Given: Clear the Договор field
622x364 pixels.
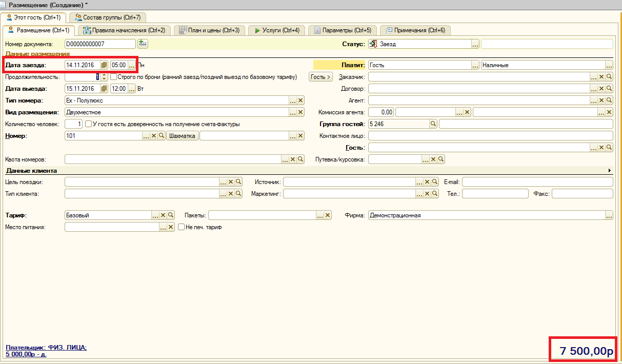Looking at the screenshot, I should pyautogui.click(x=601, y=89).
